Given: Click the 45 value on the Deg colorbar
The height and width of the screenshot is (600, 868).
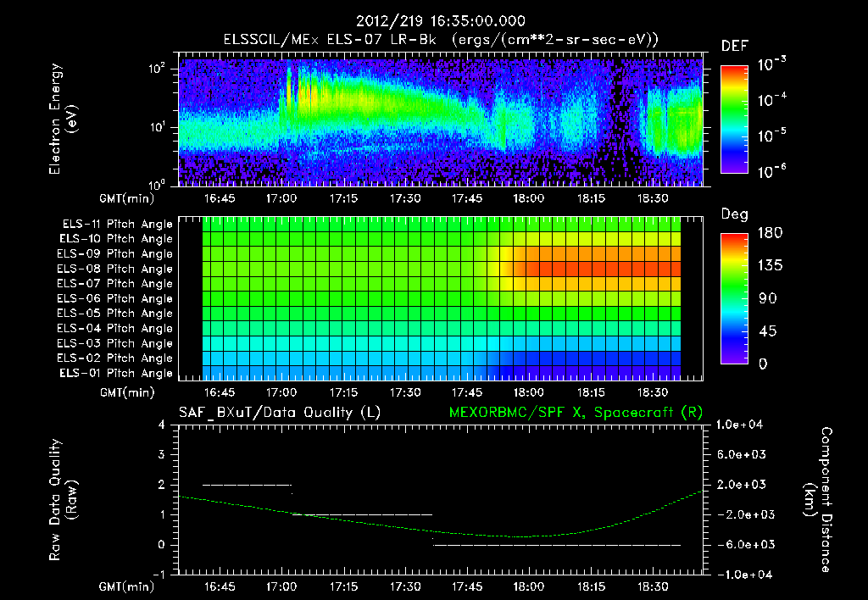Looking at the screenshot, I should pos(767,331).
